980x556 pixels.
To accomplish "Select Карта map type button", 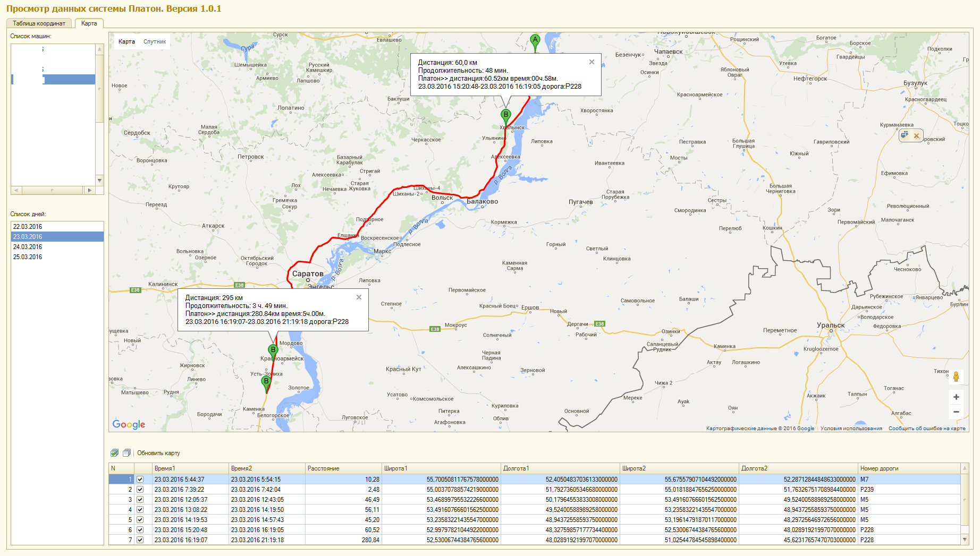I will pyautogui.click(x=126, y=41).
